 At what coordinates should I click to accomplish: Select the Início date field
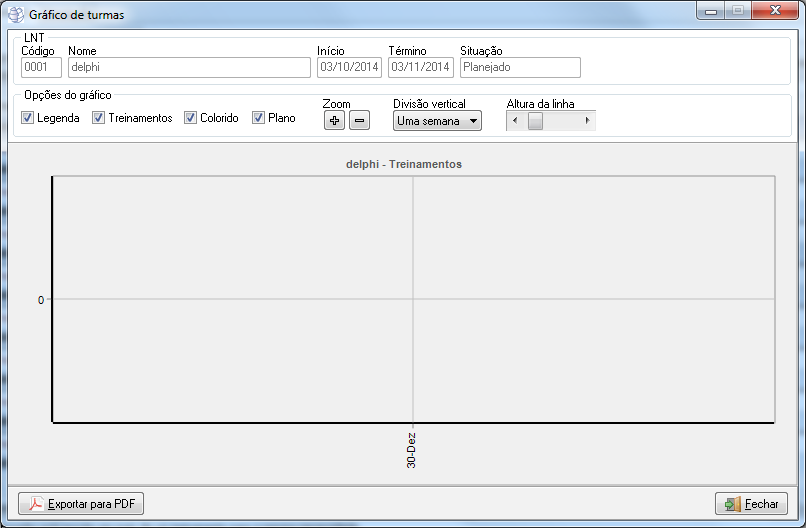point(349,67)
